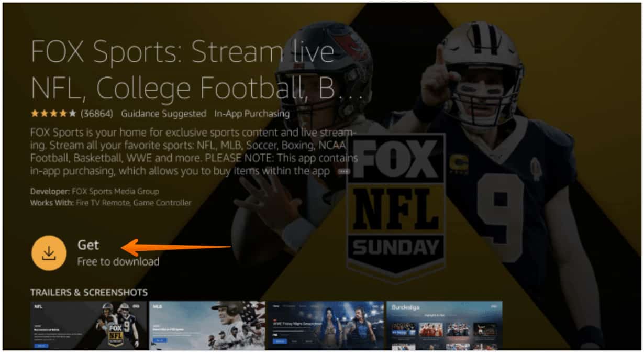Select the Get label
This screenshot has height=353, width=644.
pyautogui.click(x=88, y=245)
